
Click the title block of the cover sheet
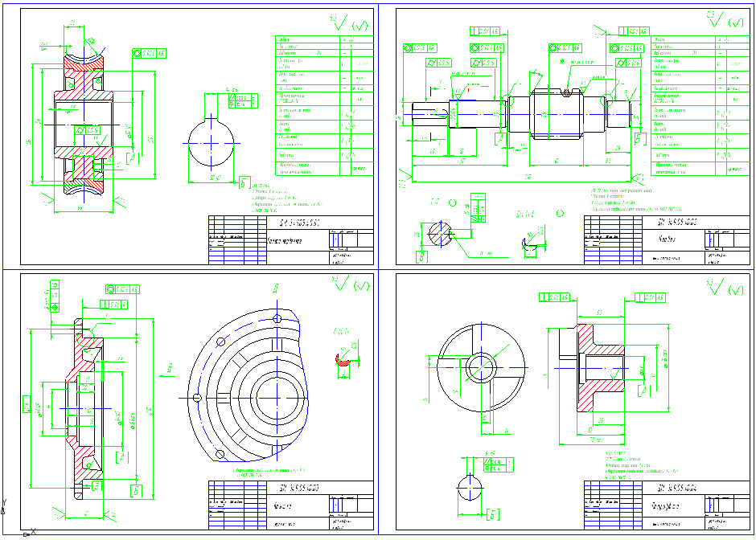[x=290, y=505]
